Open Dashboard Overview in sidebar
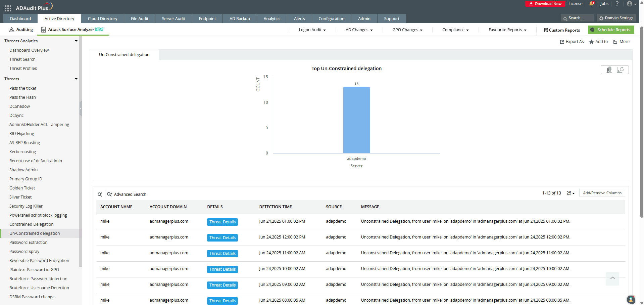Screen dimensions: 644x305 point(29,50)
